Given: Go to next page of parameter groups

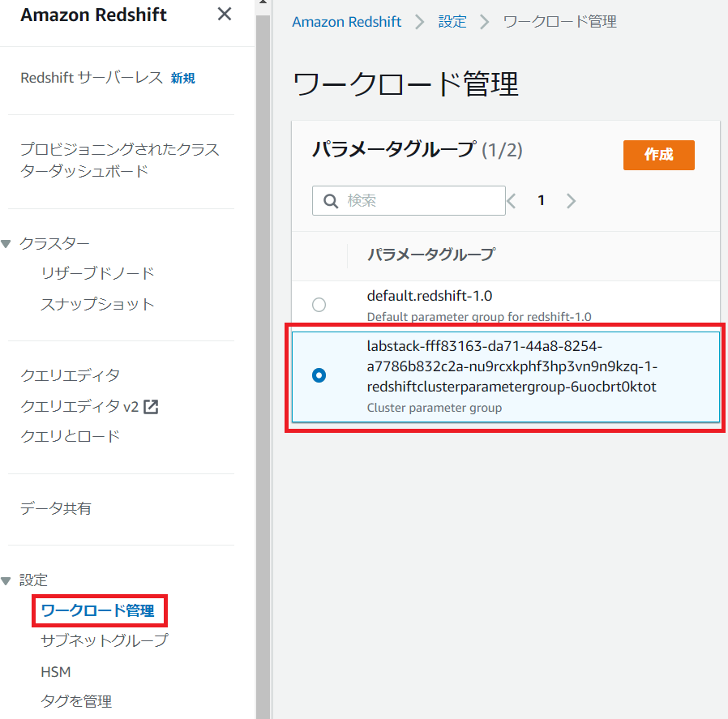Looking at the screenshot, I should click(571, 201).
